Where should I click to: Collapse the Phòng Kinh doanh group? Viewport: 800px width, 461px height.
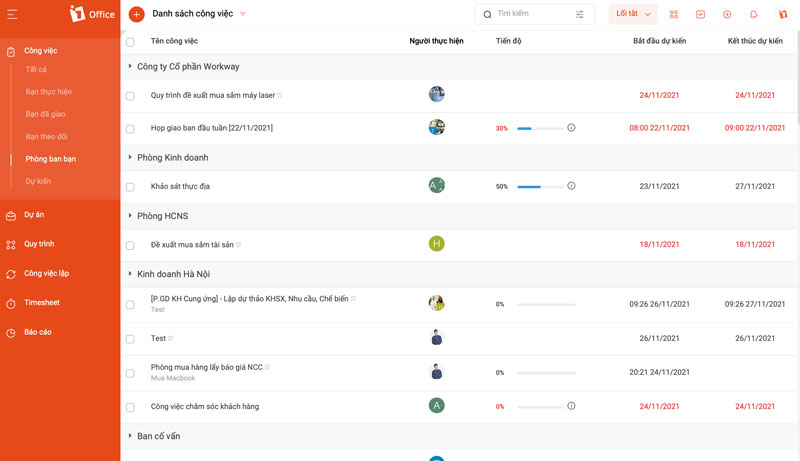pyautogui.click(x=130, y=157)
